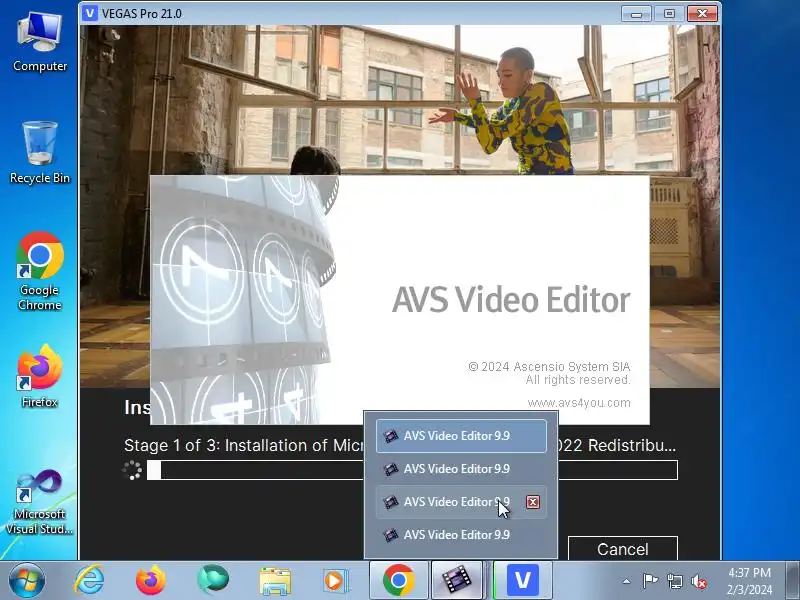Select the fourth AVS Video Editor 9.9 entry
This screenshot has width=800, height=600.
pyautogui.click(x=461, y=535)
